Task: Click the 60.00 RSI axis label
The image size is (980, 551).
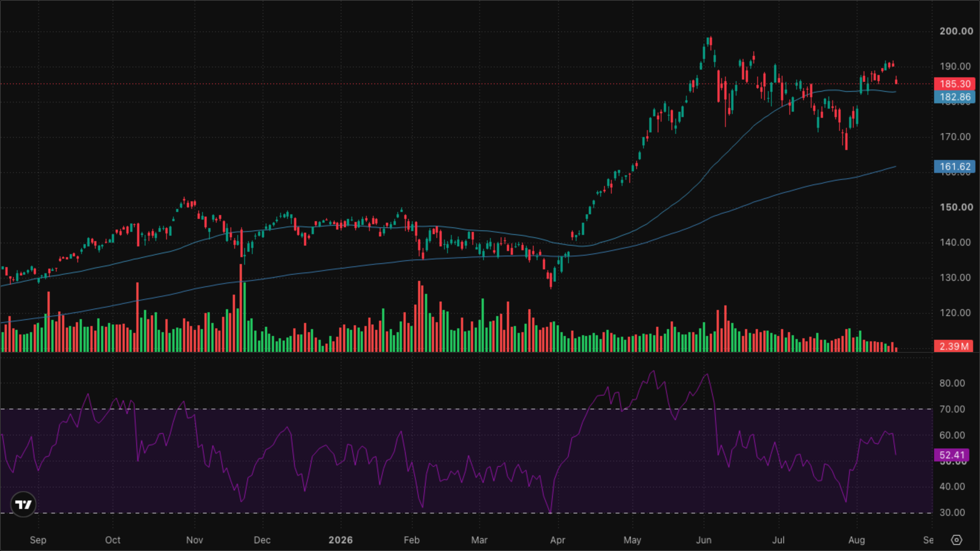Action: [x=952, y=435]
